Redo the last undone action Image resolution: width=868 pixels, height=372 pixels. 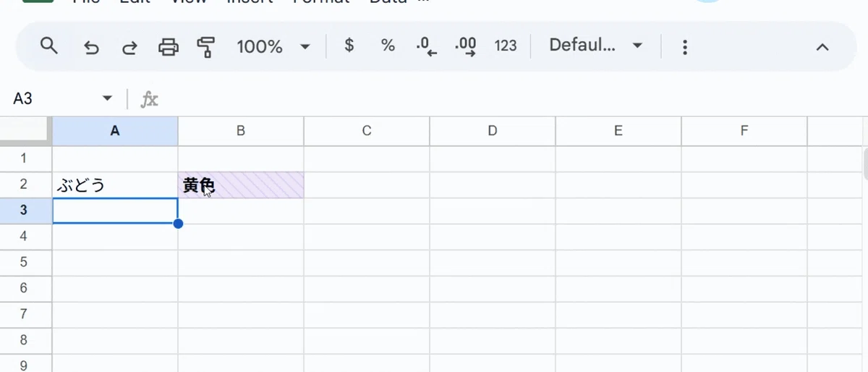pyautogui.click(x=129, y=47)
